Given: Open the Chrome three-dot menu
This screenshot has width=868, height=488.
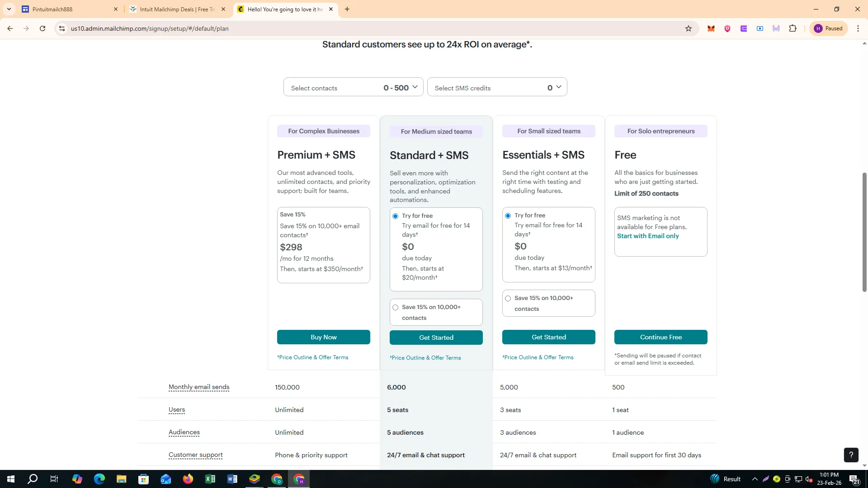Looking at the screenshot, I should click(858, 28).
